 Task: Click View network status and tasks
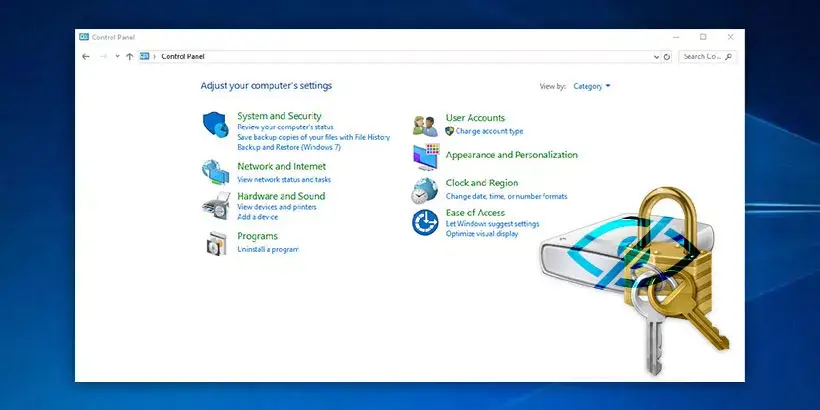point(284,179)
